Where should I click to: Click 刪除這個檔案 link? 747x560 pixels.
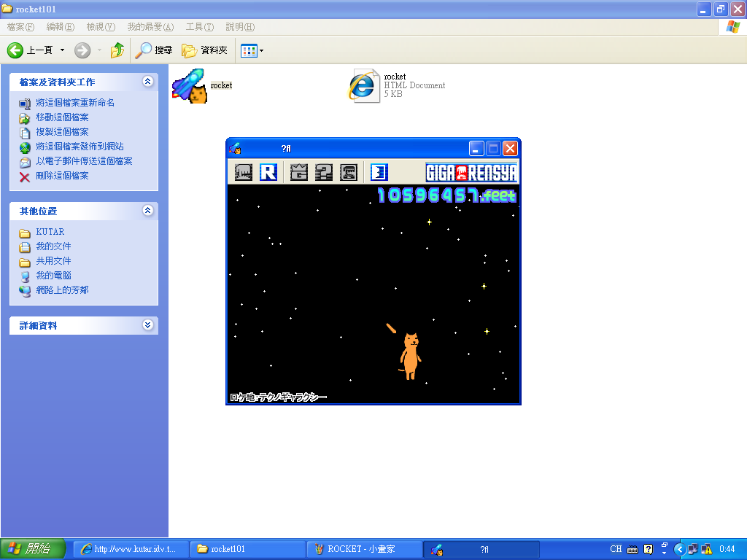(63, 176)
